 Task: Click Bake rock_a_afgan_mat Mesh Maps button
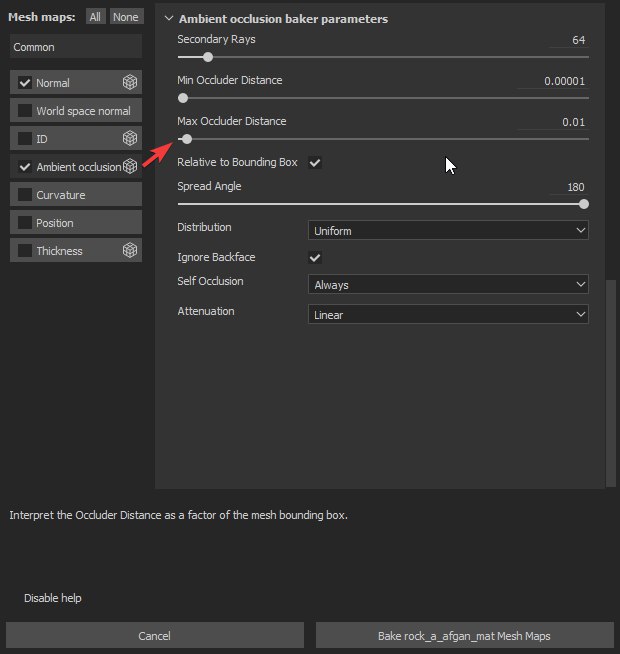click(464, 635)
